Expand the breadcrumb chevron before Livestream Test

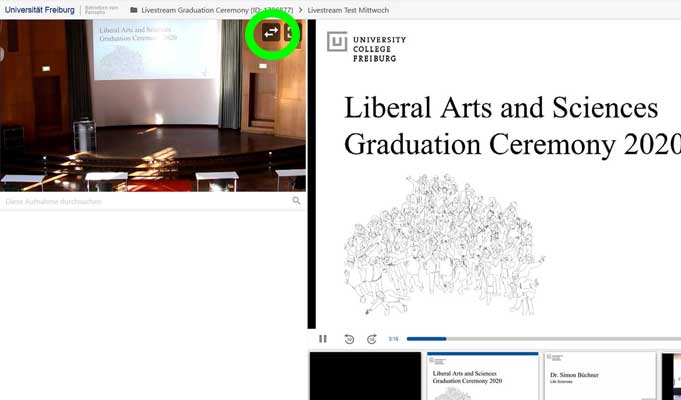[x=300, y=10]
